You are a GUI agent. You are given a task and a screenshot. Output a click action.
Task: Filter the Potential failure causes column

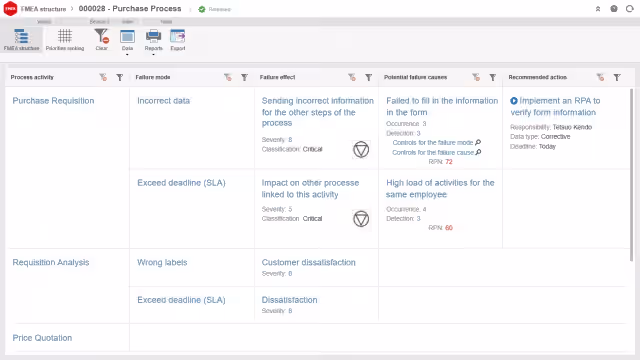tap(493, 77)
